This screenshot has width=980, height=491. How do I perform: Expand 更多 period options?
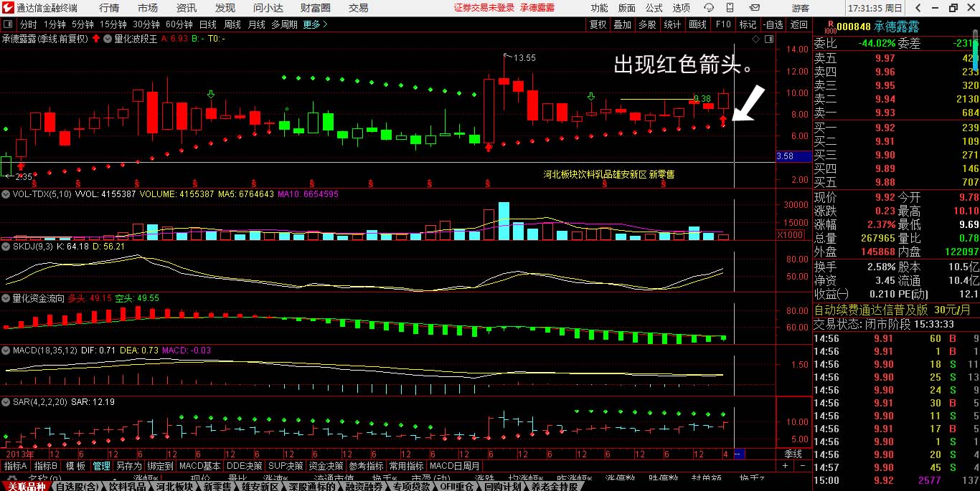point(315,24)
